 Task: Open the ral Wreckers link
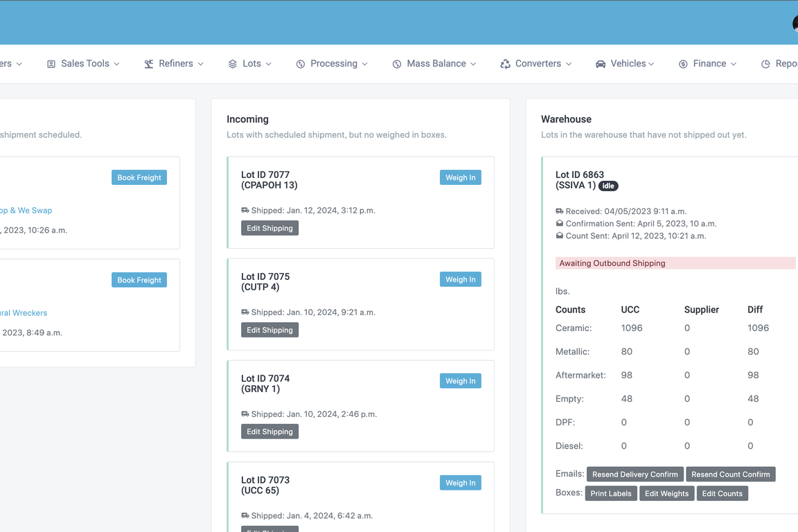(x=24, y=312)
